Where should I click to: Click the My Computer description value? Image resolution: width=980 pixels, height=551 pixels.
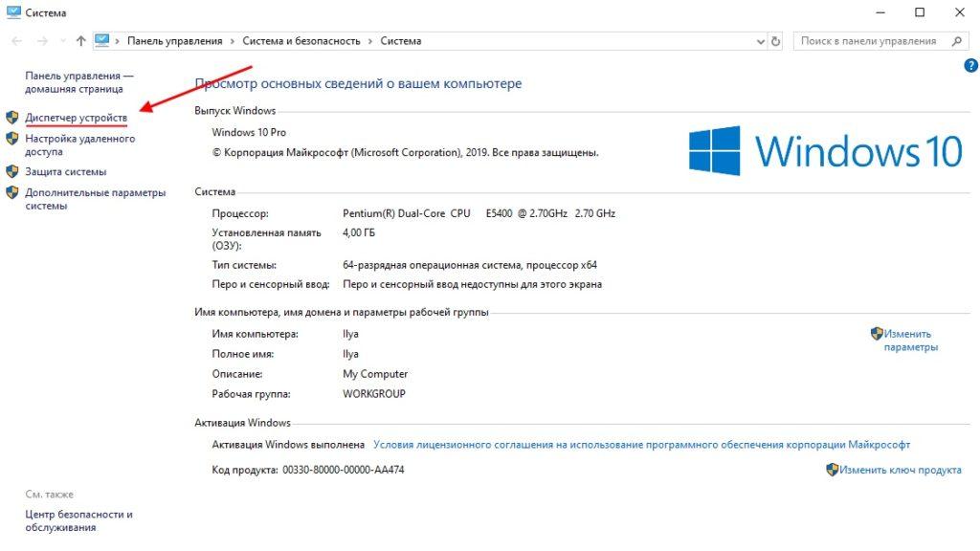[375, 374]
